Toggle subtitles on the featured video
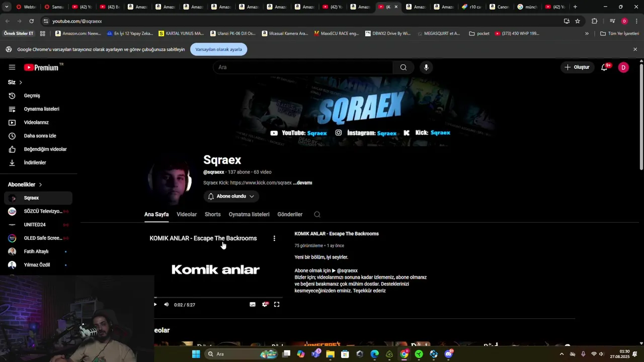644x362 pixels. pos(253,305)
